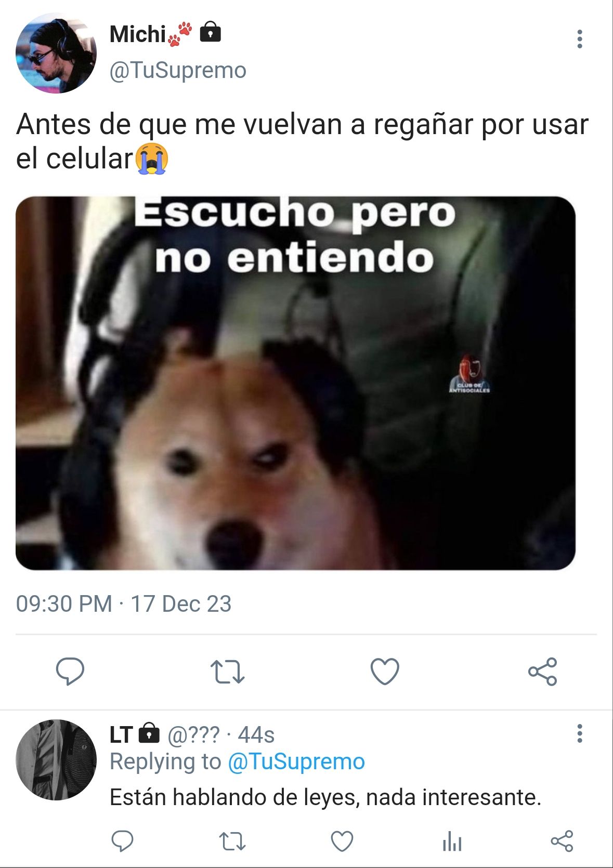Like LT's reply about leyes
Screen dimensions: 613x868
click(x=342, y=841)
